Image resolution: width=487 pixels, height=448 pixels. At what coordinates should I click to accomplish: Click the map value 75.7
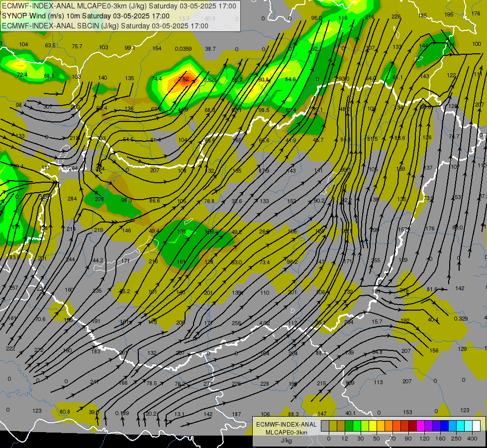click(77, 46)
